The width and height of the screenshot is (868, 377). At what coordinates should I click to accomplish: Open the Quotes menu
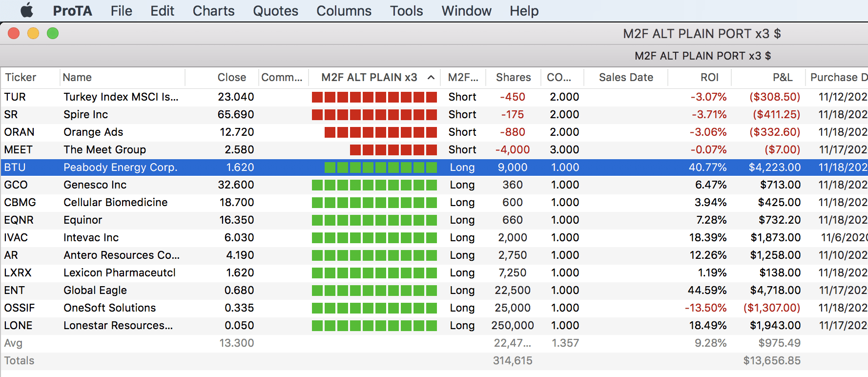tap(275, 11)
